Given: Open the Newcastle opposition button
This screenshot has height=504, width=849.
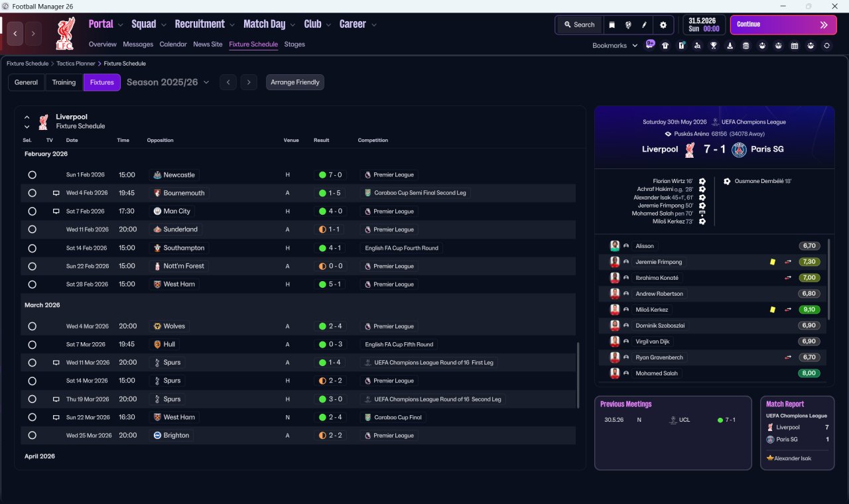Looking at the screenshot, I should (174, 175).
